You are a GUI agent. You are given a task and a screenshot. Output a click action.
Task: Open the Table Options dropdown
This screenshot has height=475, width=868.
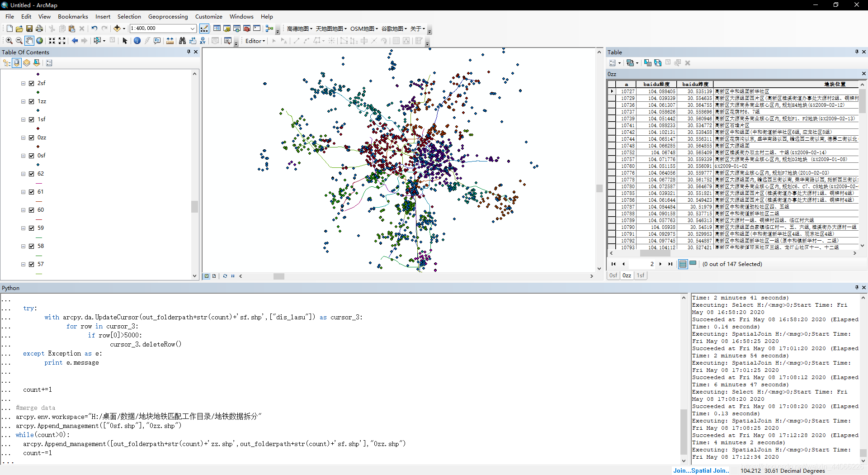(x=615, y=63)
